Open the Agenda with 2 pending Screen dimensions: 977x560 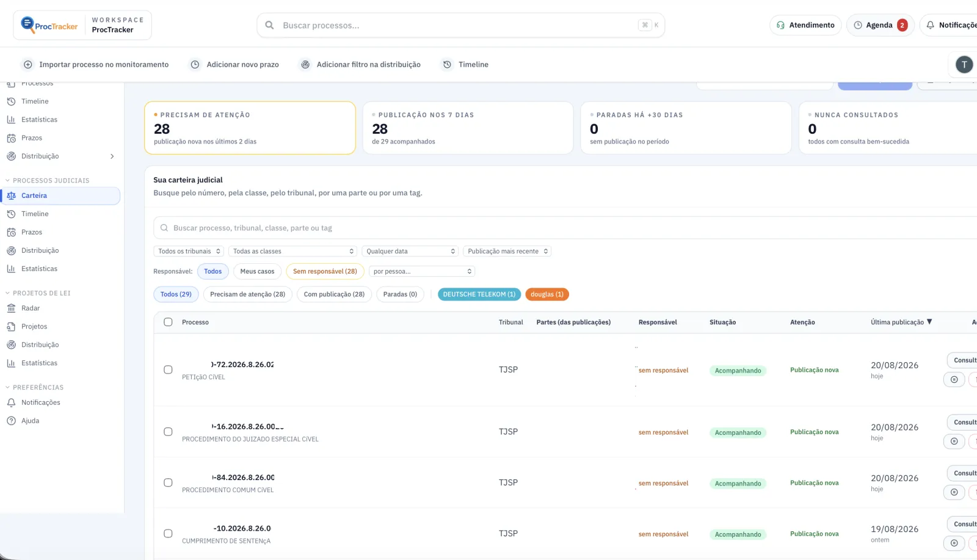(880, 25)
